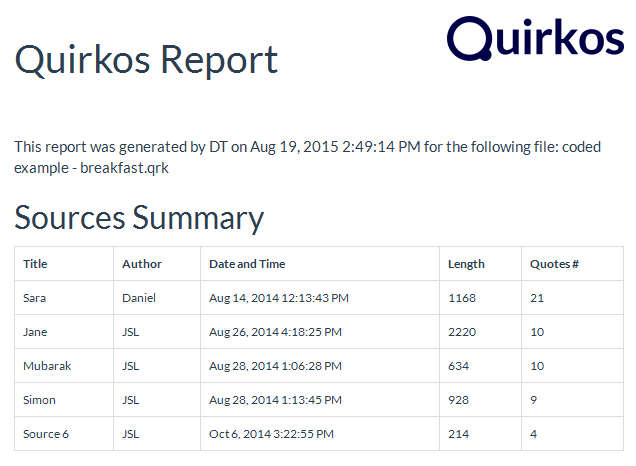This screenshot has height=466, width=636.
Task: Click date 'Aug 28, 2014 1:13:45 PM'
Action: (x=275, y=400)
